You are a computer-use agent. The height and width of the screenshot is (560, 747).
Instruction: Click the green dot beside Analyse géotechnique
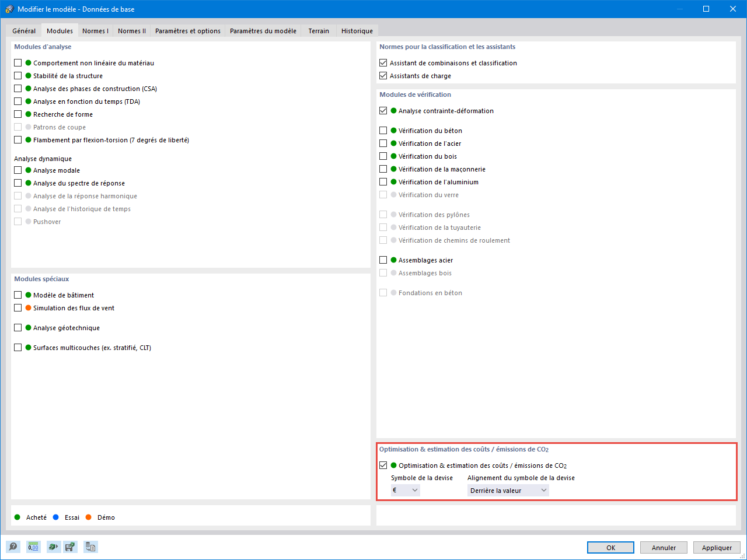point(28,327)
